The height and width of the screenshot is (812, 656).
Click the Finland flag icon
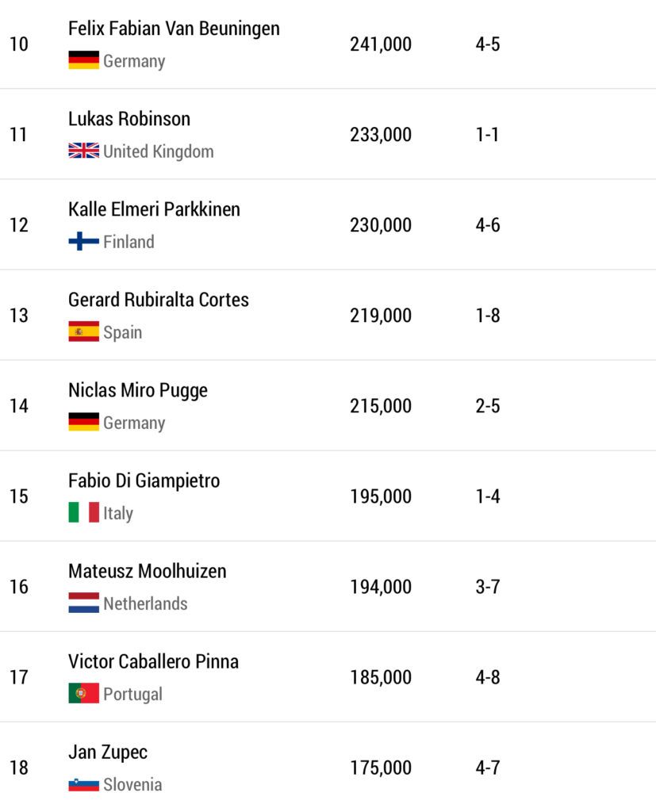(x=83, y=241)
